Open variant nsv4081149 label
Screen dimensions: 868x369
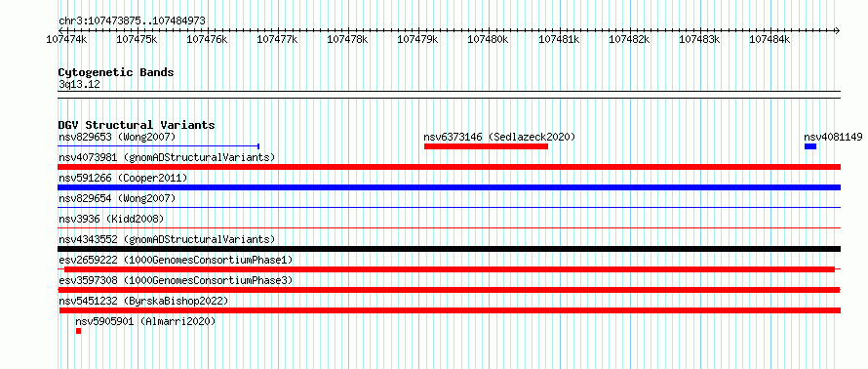tap(833, 137)
